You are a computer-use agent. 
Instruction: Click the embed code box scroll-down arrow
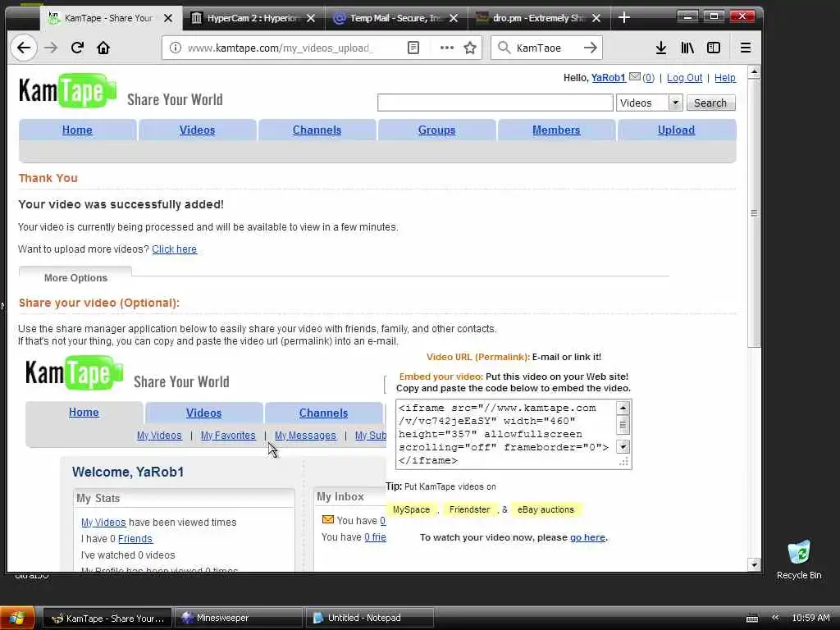(x=623, y=446)
